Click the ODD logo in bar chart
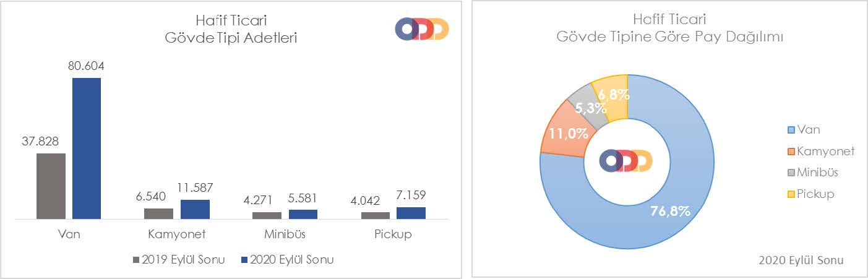The height and width of the screenshot is (279, 868). 422,29
